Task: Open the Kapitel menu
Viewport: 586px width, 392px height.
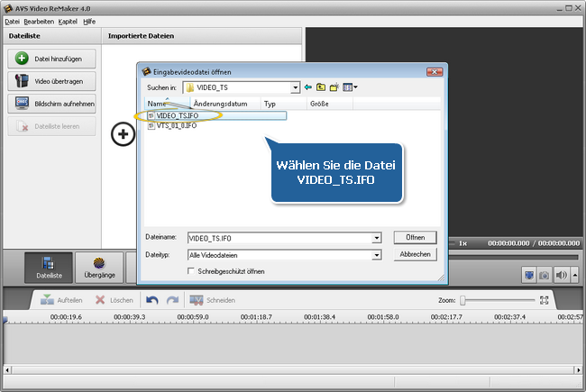Action: click(x=68, y=22)
